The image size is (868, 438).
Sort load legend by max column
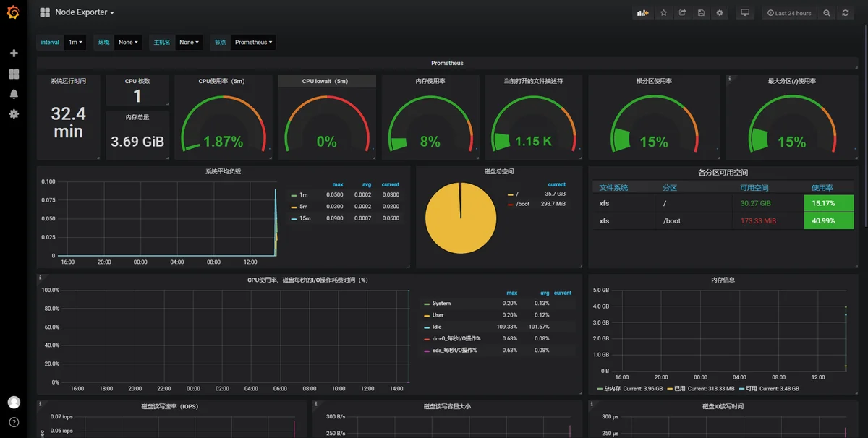tap(337, 184)
